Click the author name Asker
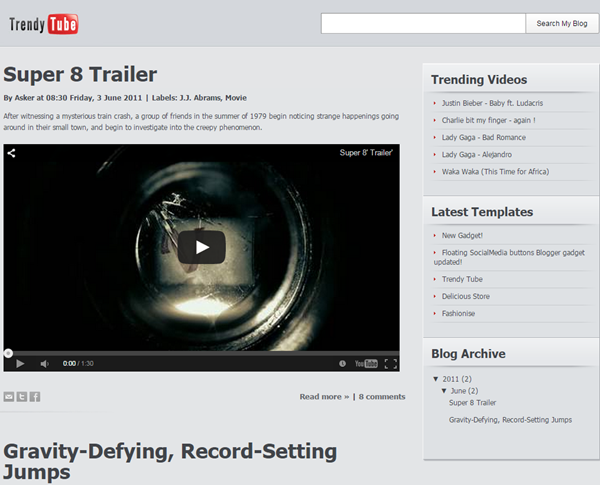 (x=24, y=98)
